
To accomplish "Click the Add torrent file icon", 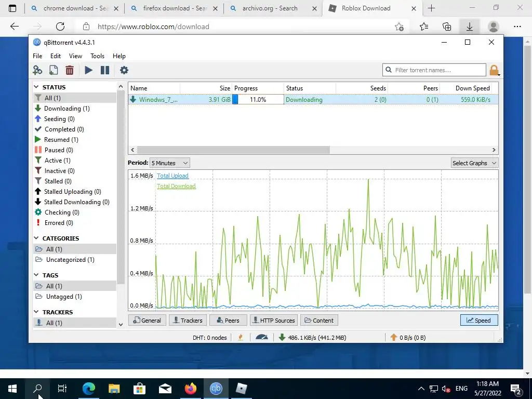I will coord(54,70).
